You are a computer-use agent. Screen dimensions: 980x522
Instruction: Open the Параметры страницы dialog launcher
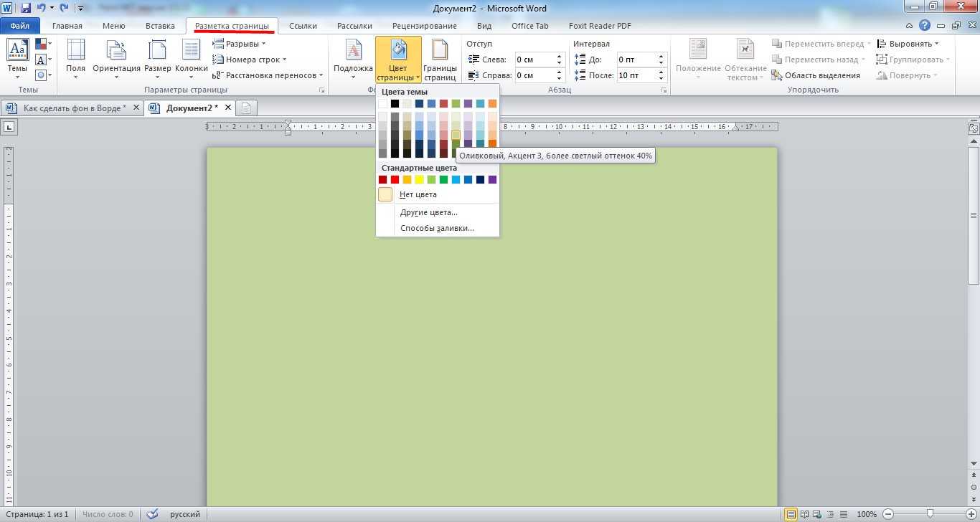click(x=321, y=90)
